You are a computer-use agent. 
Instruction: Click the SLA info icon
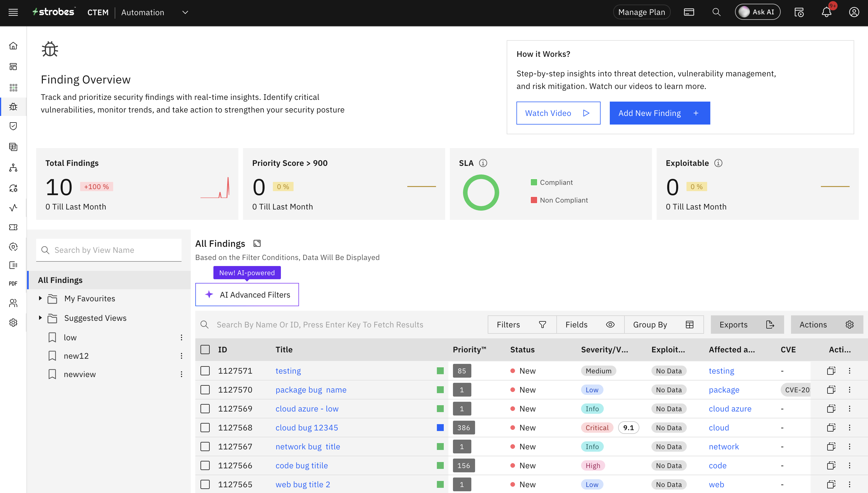coord(483,163)
